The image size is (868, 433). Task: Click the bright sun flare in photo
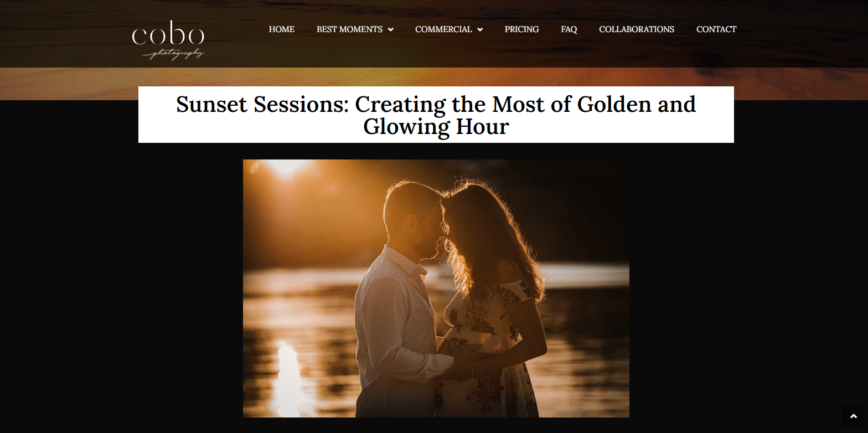click(286, 166)
